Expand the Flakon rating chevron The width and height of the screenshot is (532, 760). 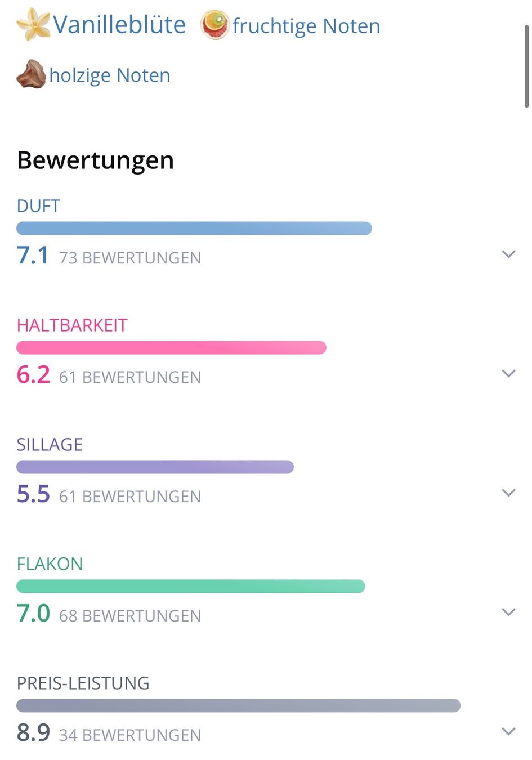click(x=508, y=612)
